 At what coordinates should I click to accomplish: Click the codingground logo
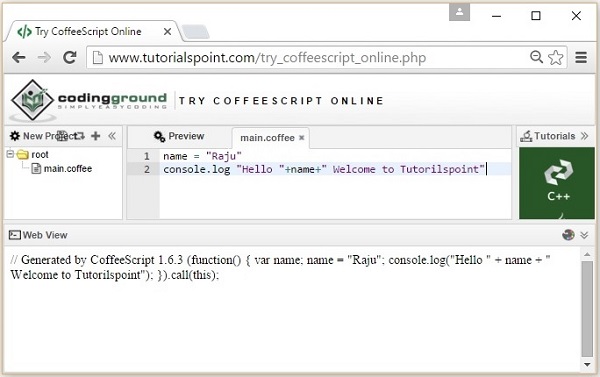tap(89, 101)
